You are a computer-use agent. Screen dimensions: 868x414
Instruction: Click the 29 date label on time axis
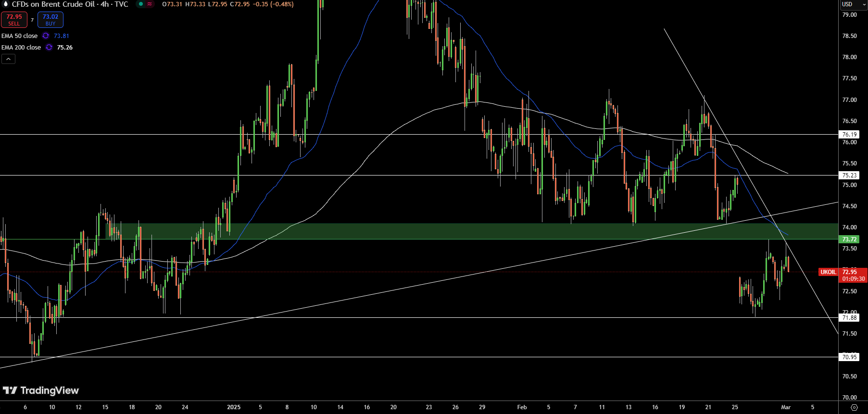click(482, 407)
